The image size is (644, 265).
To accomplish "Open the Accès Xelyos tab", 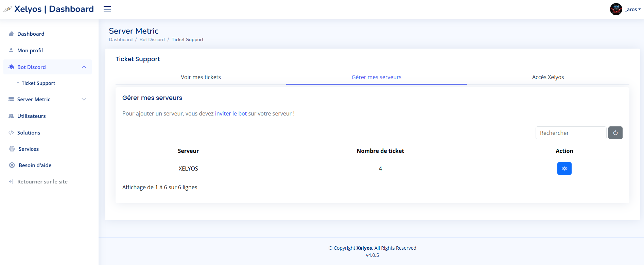I will coord(548,77).
